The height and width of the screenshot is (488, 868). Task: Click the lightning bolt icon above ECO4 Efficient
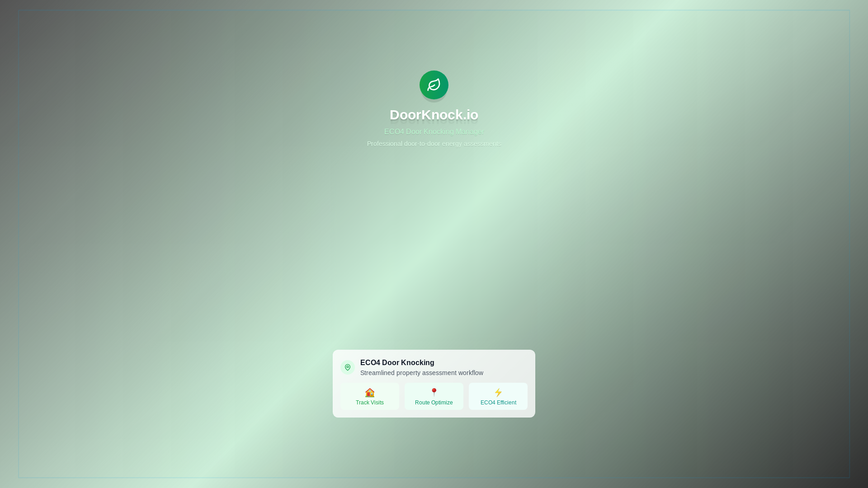click(498, 392)
